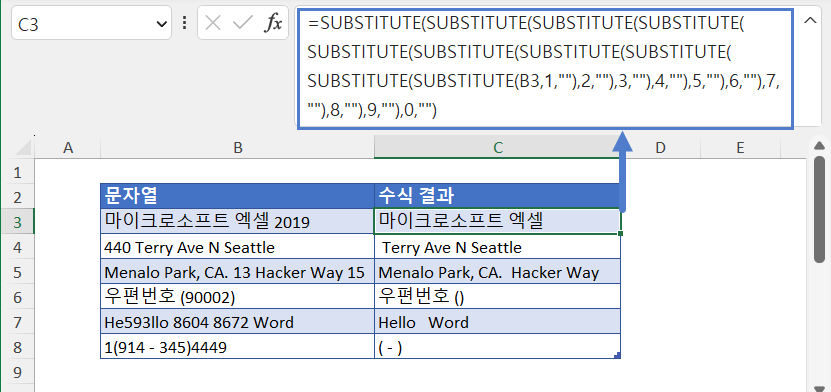
Task: Click the vertical scrollbar thumb
Action: (x=819, y=209)
